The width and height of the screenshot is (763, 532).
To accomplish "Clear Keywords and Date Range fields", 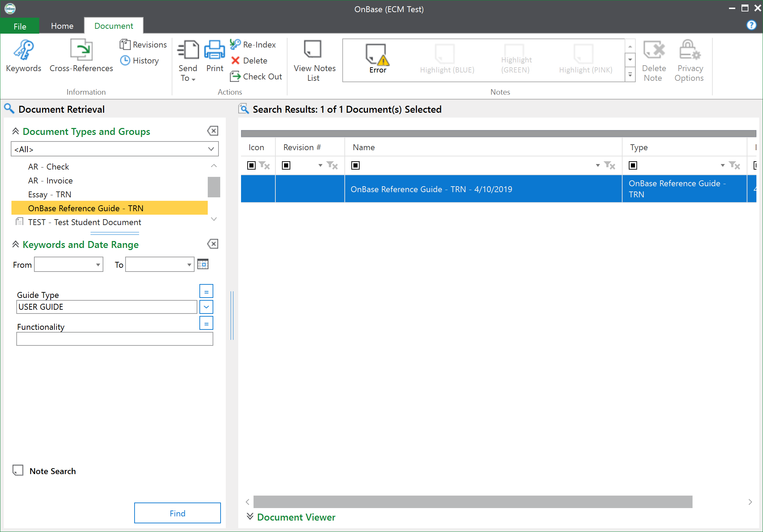I will pos(213,244).
